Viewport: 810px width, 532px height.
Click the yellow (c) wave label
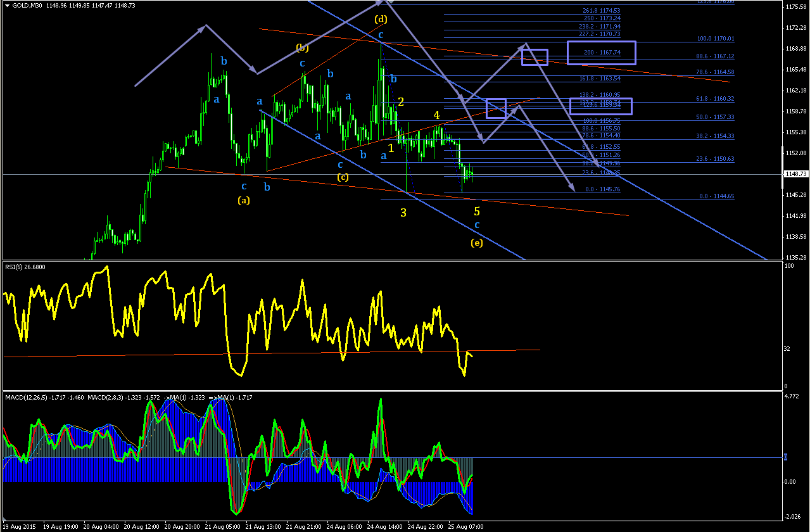click(342, 177)
